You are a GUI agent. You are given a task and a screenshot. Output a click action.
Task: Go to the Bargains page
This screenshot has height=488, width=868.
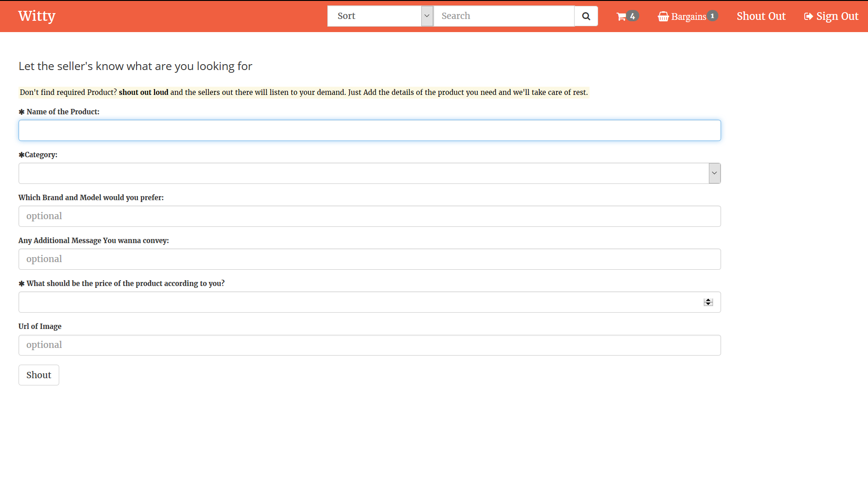[688, 17]
